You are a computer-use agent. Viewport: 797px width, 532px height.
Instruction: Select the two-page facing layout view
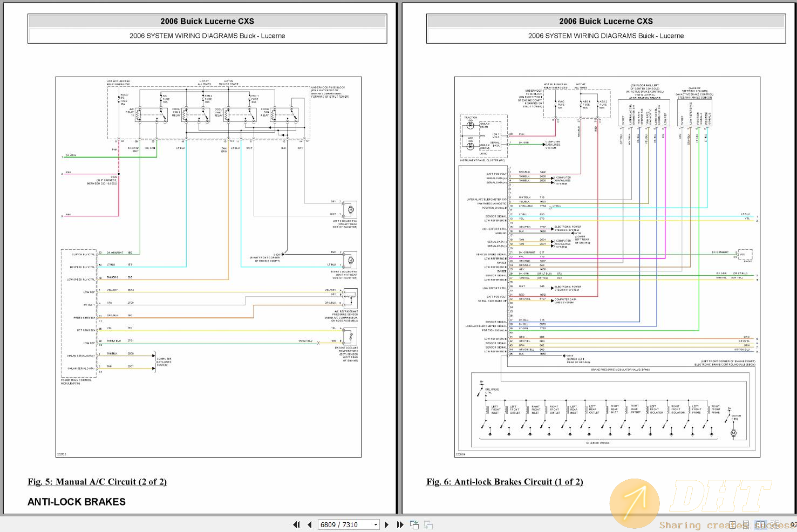pyautogui.click(x=760, y=525)
